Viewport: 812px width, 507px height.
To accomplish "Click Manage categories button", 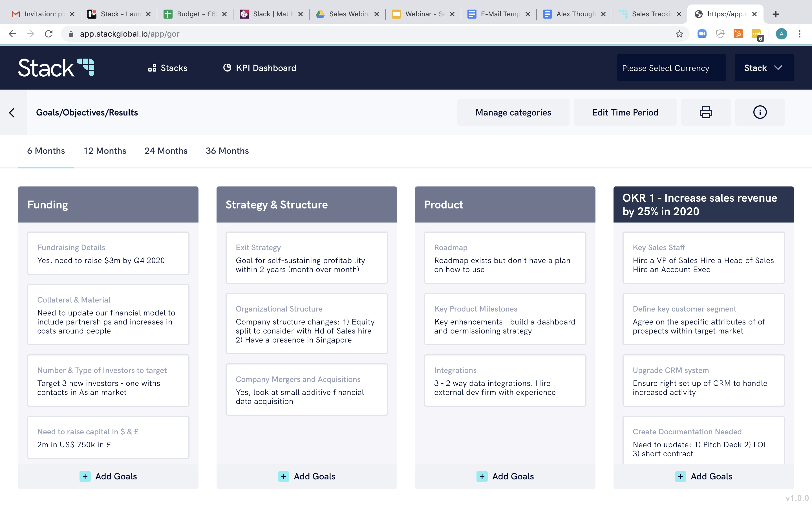I will tap(513, 112).
